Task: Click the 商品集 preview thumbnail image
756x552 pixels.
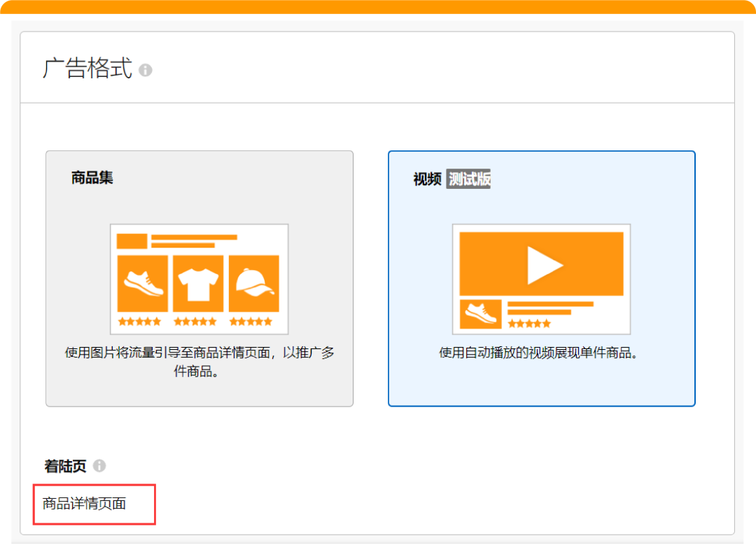Action: tap(199, 276)
